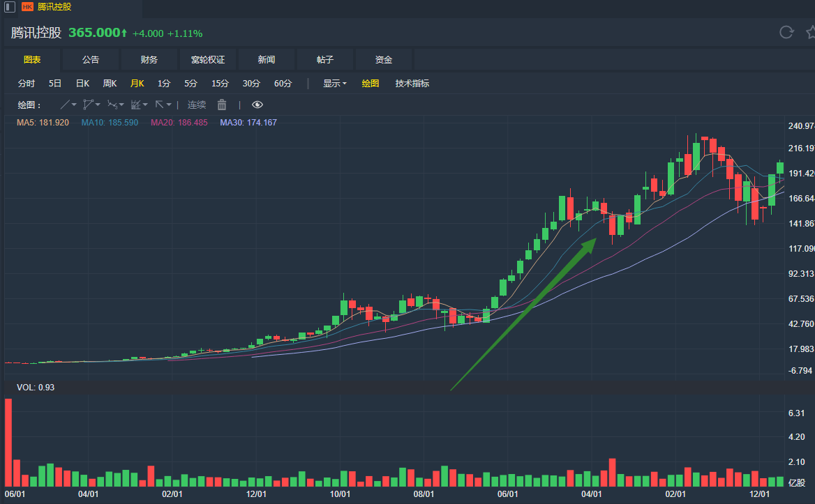Enable 连续 continuous drawing mode
The height and width of the screenshot is (504, 815).
click(x=196, y=105)
